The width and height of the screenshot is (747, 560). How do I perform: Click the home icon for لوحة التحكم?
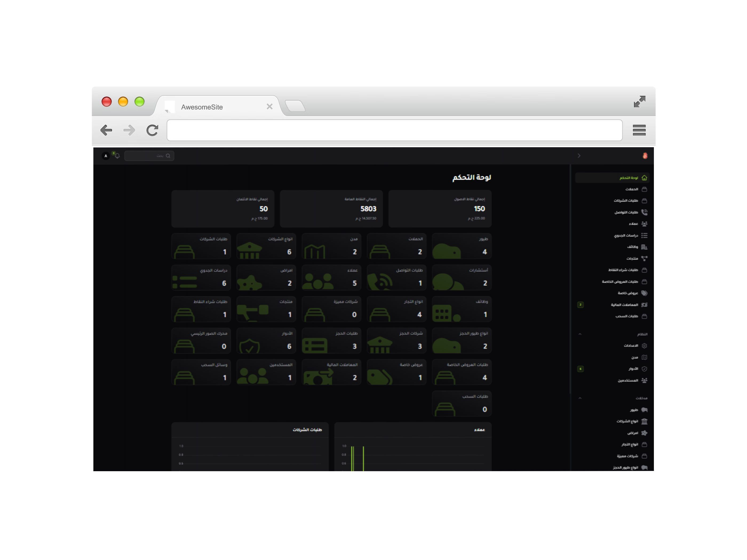pyautogui.click(x=644, y=178)
